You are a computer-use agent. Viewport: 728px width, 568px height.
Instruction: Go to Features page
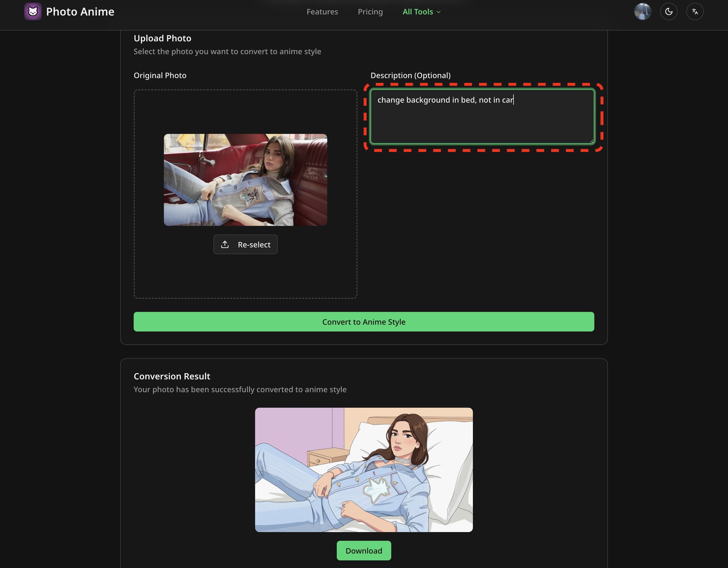click(322, 12)
